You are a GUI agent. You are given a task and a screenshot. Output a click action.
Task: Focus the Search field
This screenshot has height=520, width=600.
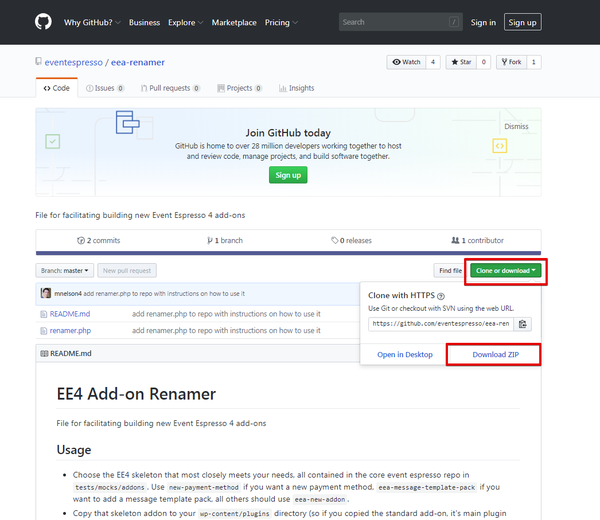[x=401, y=22]
